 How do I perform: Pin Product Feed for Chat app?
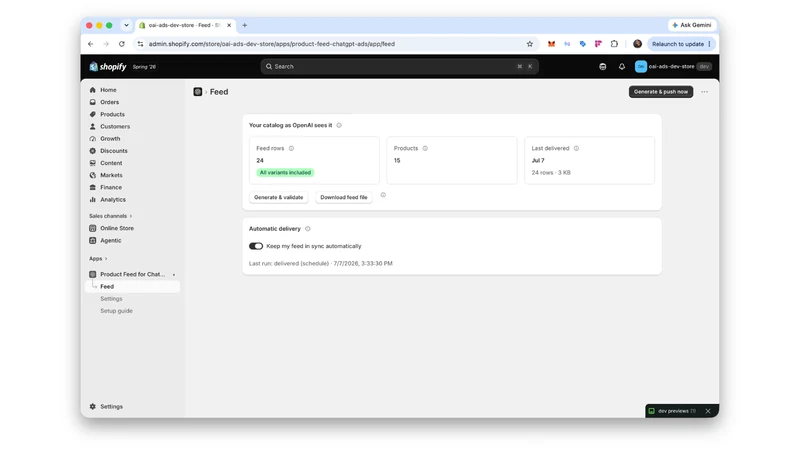click(174, 274)
